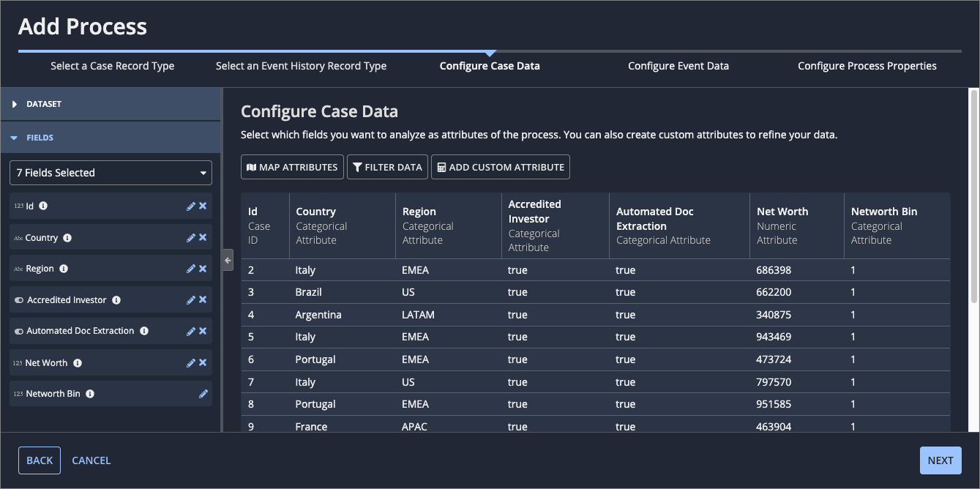Remove the Id field with X icon

coord(203,206)
